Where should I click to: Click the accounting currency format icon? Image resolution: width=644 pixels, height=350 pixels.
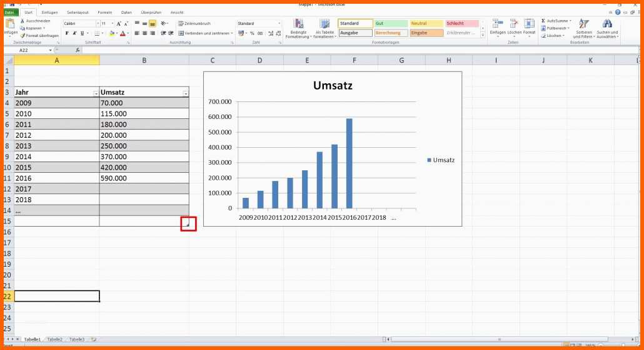coord(241,33)
